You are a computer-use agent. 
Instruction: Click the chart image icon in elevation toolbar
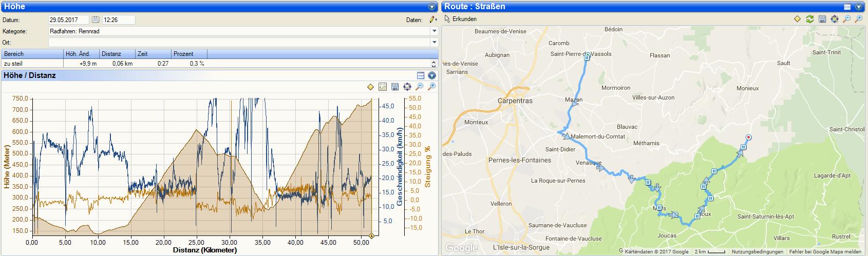click(x=383, y=87)
